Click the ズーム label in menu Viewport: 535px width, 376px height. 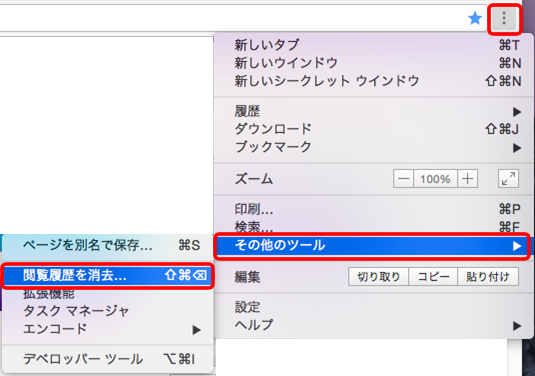point(254,179)
